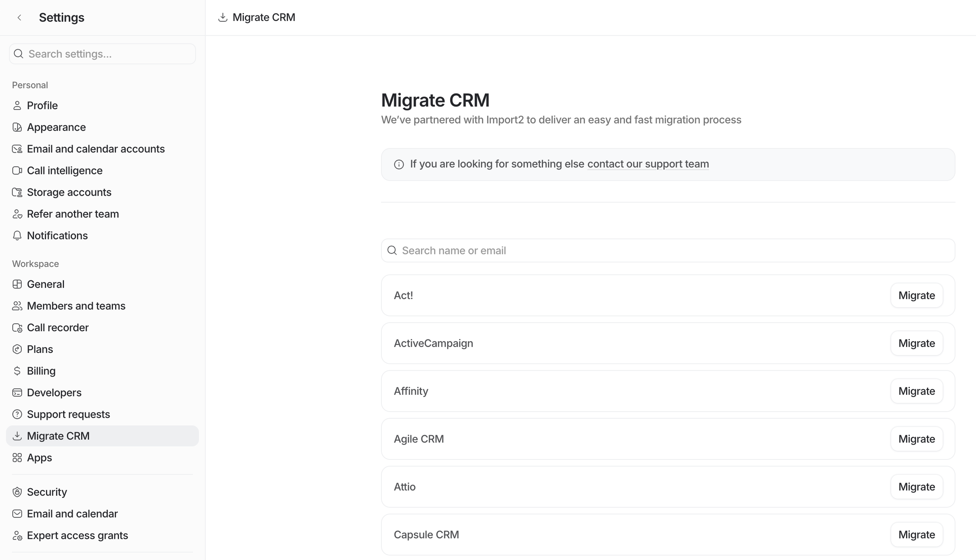Viewport: 976px width, 560px height.
Task: Follow the contact our support team link
Action: click(x=648, y=164)
